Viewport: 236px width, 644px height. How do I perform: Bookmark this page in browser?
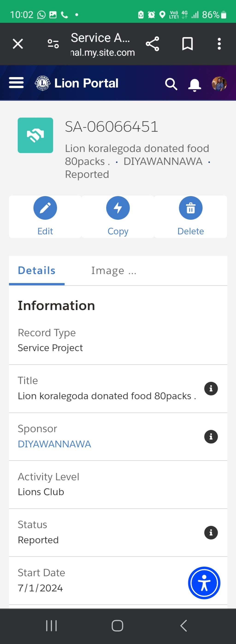coord(187,44)
